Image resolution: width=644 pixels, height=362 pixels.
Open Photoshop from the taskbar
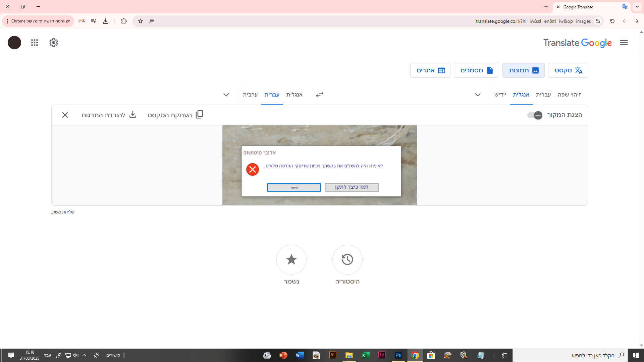coord(398,355)
